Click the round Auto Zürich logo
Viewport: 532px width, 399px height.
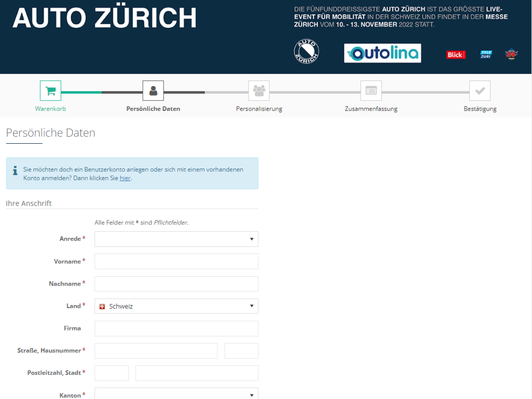(x=306, y=51)
